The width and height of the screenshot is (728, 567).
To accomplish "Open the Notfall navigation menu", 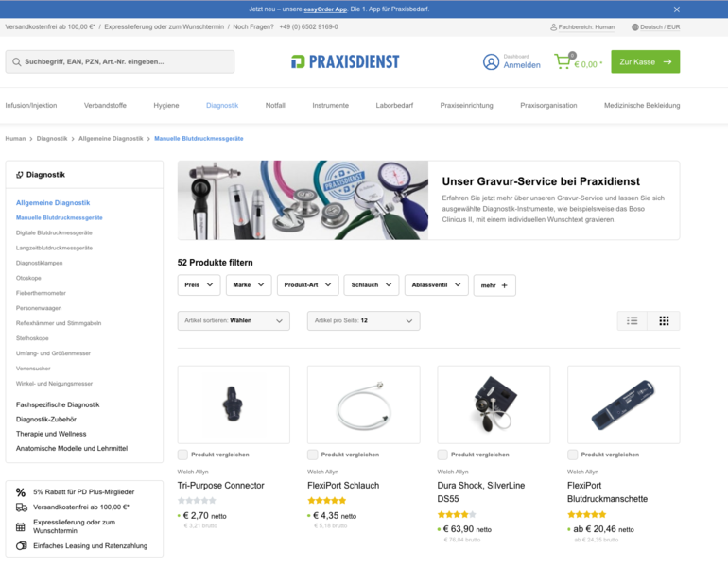I will click(275, 105).
